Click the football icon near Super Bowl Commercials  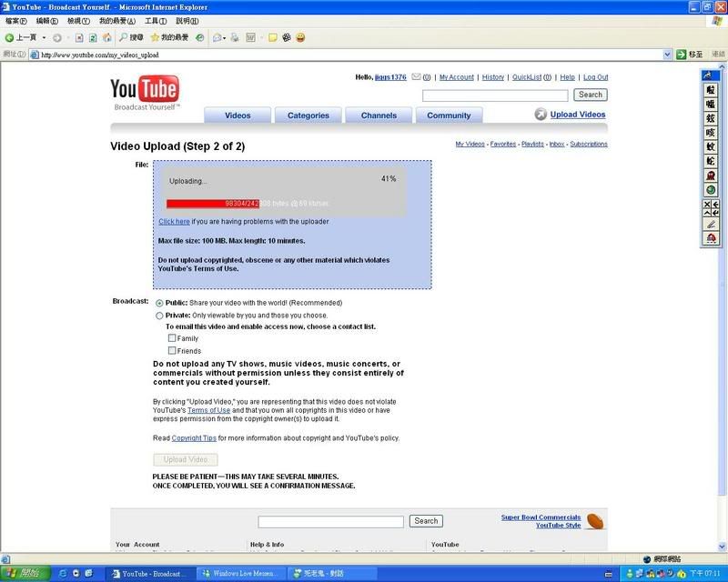tap(595, 521)
